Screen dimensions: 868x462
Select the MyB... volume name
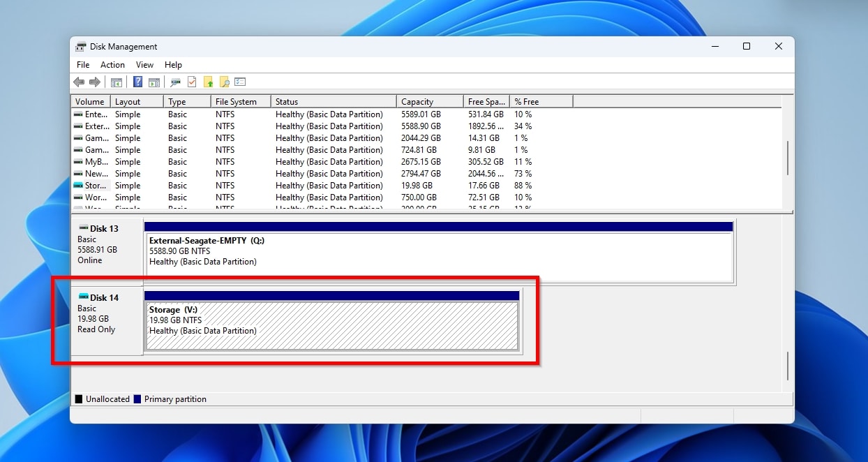tap(97, 162)
